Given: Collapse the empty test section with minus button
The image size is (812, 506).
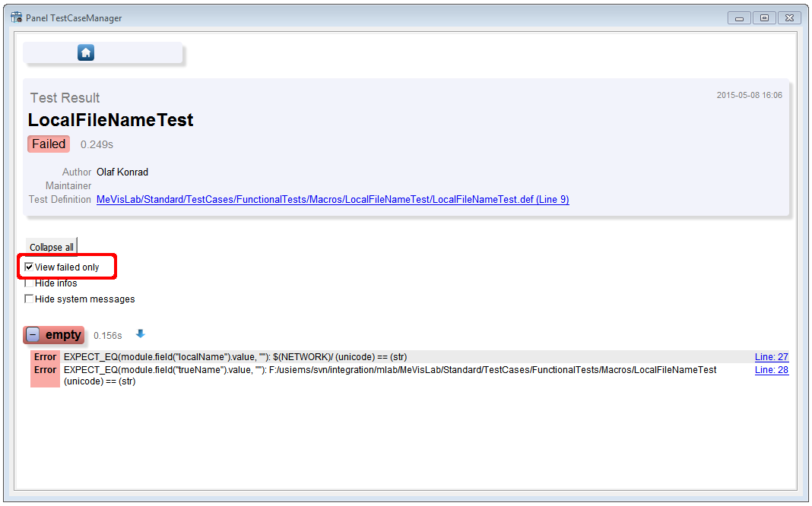Looking at the screenshot, I should tap(33, 335).
